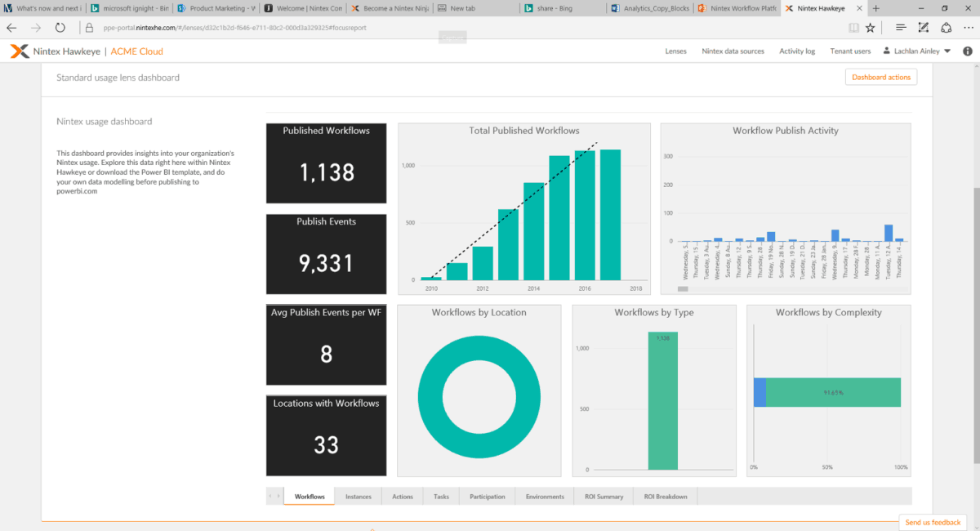Click the browser refresh icon
The width and height of the screenshot is (980, 531).
coord(60,27)
